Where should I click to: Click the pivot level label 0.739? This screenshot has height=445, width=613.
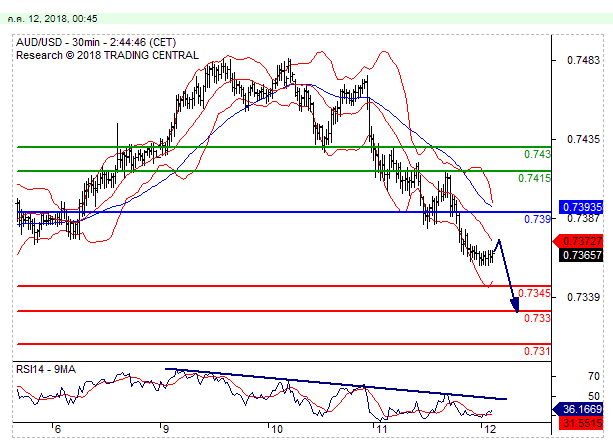(537, 219)
